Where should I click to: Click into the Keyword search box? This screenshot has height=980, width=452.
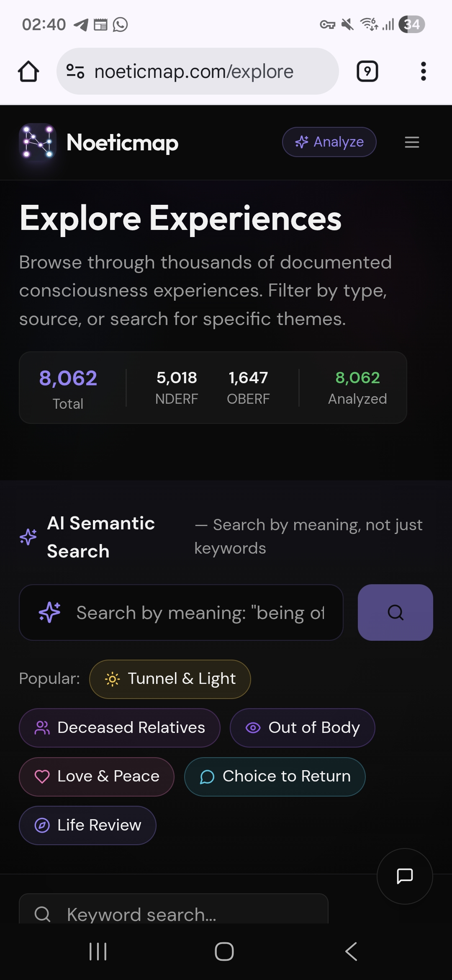coord(173,913)
